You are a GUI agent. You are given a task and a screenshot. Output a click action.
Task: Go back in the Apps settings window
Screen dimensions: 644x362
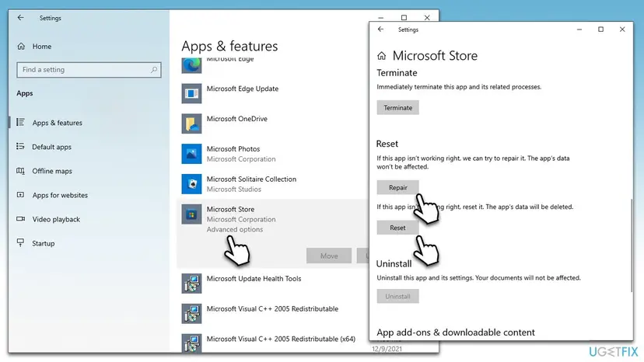[x=20, y=18]
